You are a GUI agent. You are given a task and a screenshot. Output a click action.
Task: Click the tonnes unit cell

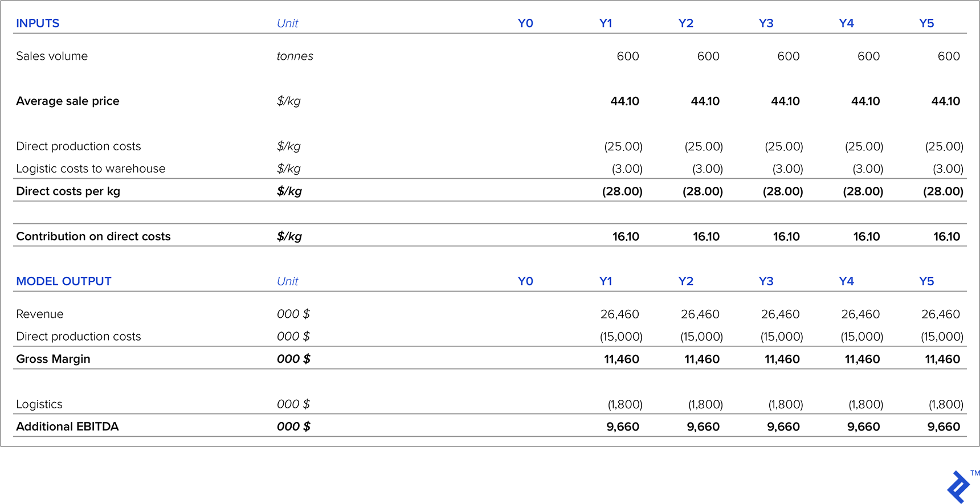tap(295, 56)
